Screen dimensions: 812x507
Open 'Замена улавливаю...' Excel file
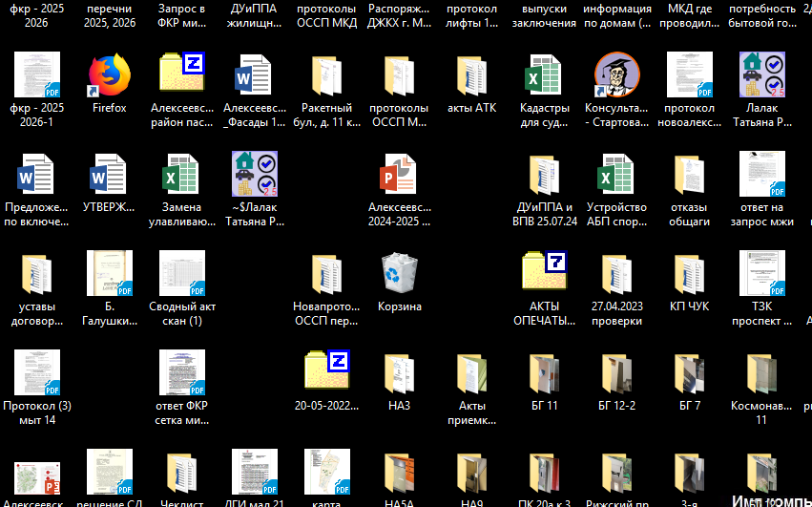click(x=181, y=175)
